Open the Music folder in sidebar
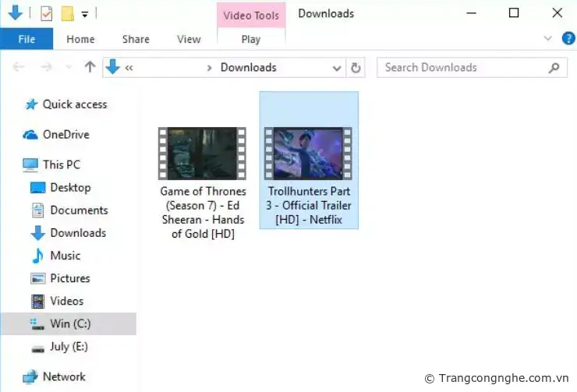The image size is (577, 392). [65, 256]
